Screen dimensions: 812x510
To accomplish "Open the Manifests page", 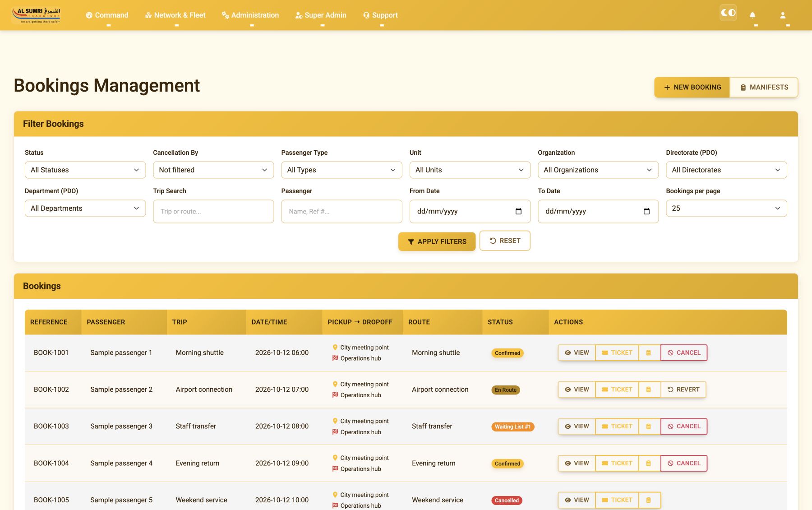I will pos(764,87).
